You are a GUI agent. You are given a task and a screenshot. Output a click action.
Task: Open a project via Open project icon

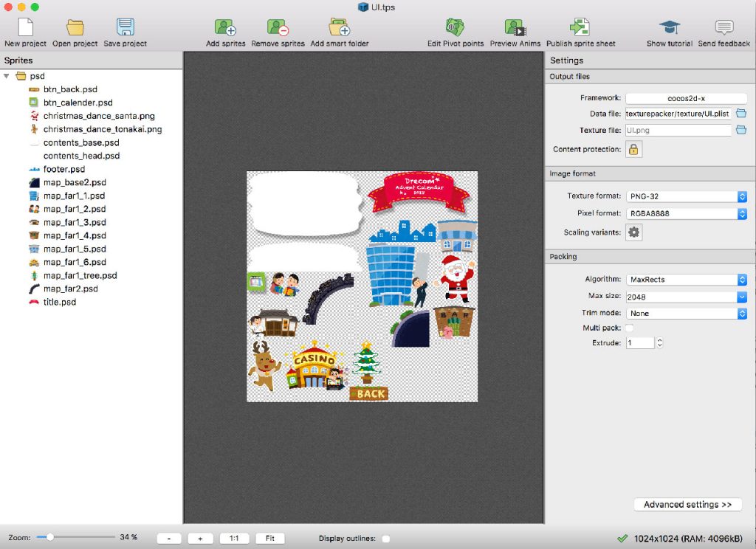click(75, 28)
